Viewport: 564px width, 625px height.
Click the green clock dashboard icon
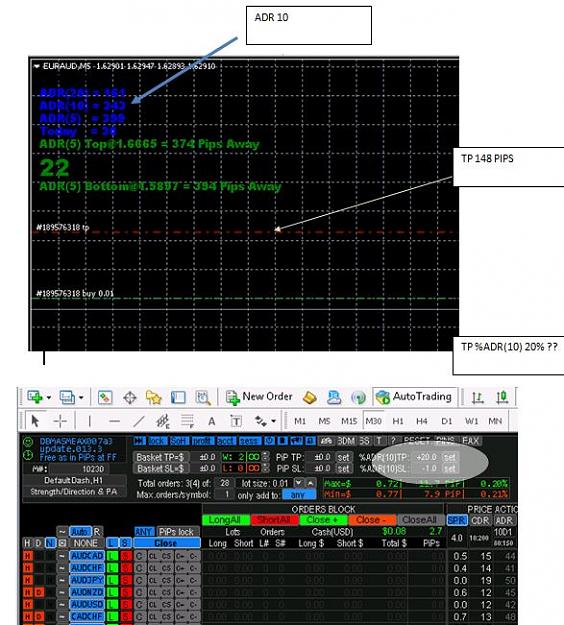(x=28, y=455)
